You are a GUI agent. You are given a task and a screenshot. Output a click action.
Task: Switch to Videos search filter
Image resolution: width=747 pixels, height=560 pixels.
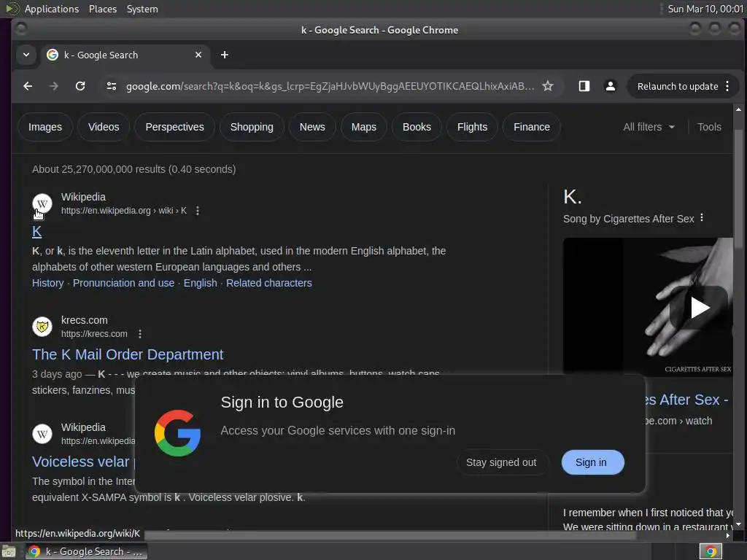(104, 127)
